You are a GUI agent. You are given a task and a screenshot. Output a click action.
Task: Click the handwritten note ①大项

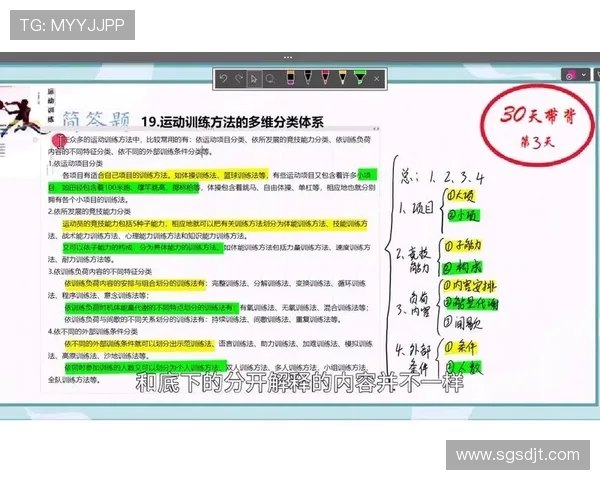point(461,196)
